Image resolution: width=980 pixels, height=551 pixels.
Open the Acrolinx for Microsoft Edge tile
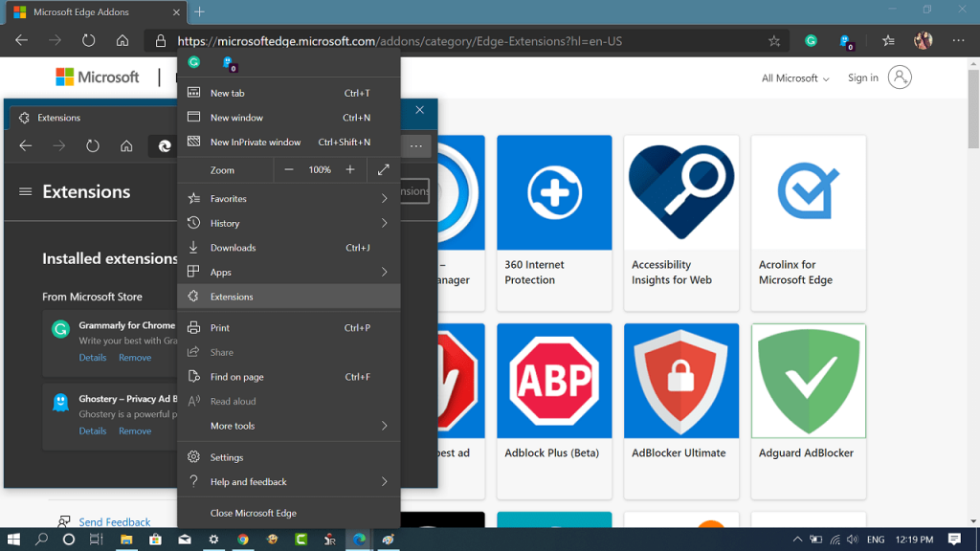809,223
